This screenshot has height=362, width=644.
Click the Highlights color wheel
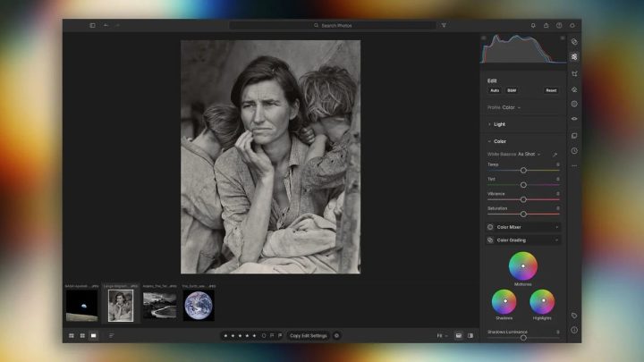[542, 302]
